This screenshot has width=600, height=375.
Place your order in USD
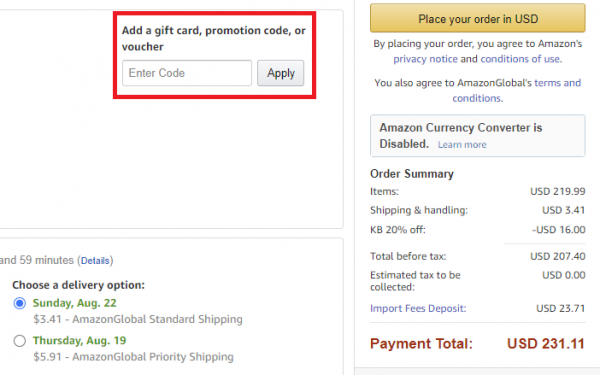tap(478, 18)
